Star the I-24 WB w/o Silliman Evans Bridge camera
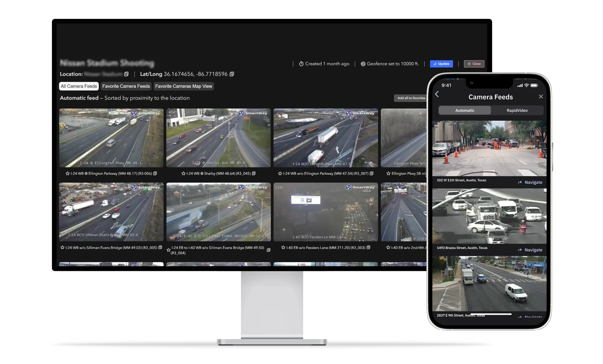603x364 pixels. click(62, 247)
